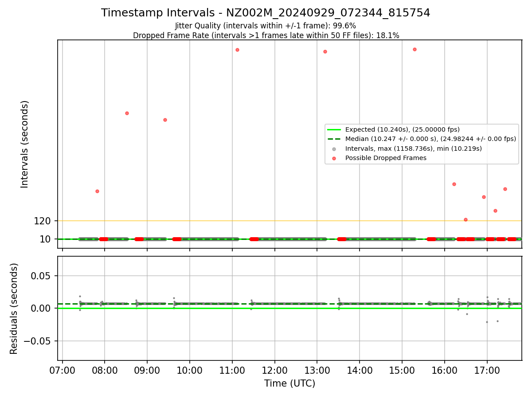
Task: Click the gray Intervals dot marker in legend
Action: tap(334, 149)
